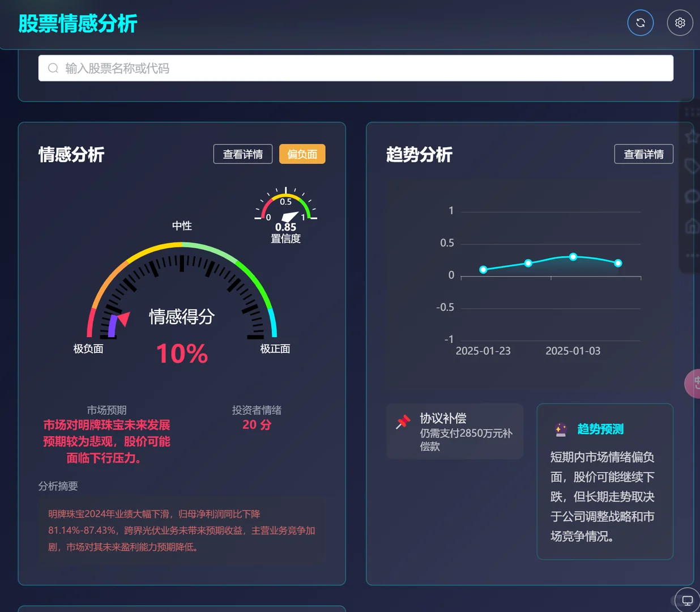700x612 pixels.
Task: Click the monitor icon at bottom right
Action: (x=687, y=600)
